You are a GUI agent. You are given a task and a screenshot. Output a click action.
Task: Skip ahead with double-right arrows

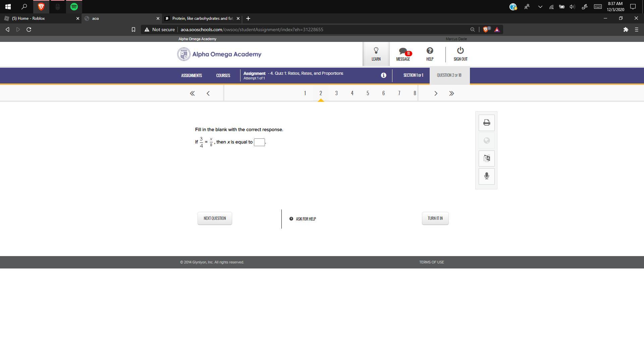click(x=451, y=94)
